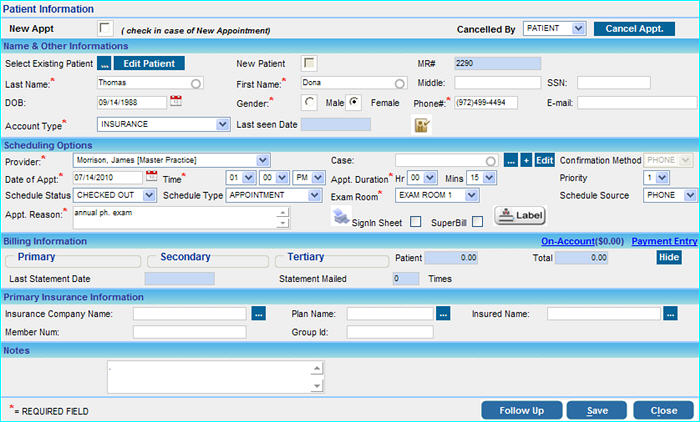Click the search circle in First Name field

(400, 84)
